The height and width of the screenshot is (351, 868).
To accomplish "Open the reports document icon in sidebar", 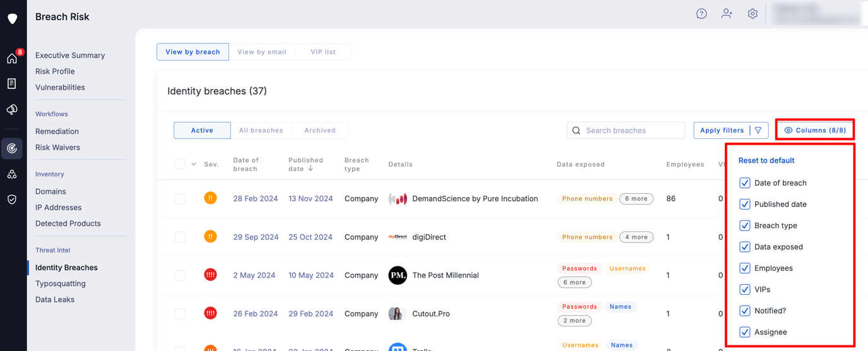I will point(12,83).
